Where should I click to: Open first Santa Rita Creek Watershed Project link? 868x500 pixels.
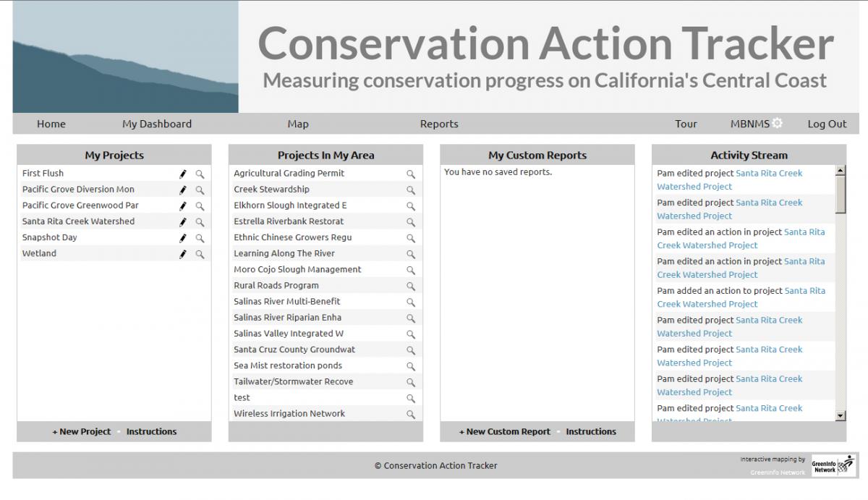click(730, 179)
